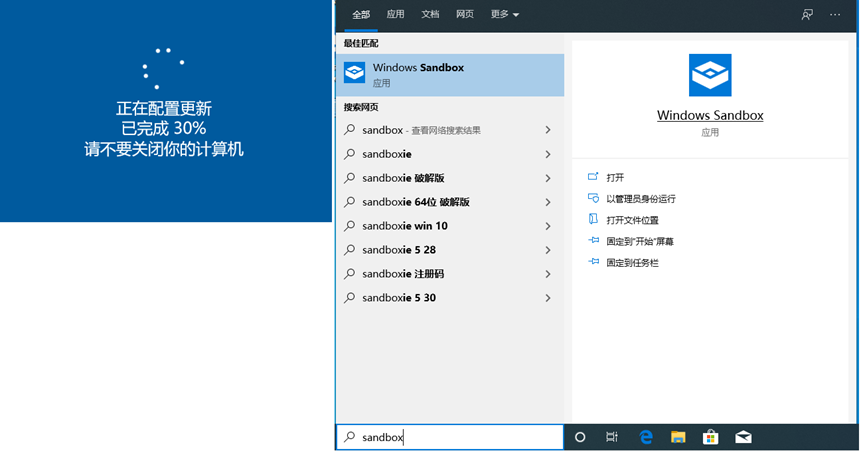
Task: Click pin icon beside 固定到"开始"屏幕
Action: tap(593, 241)
